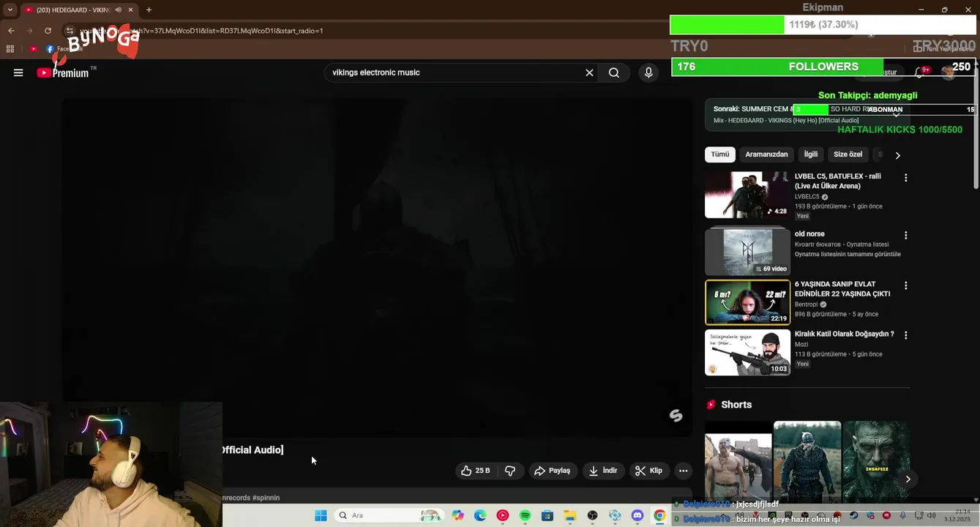This screenshot has width=980, height=527.
Task: Open the LVBELC5 channel link
Action: (807, 197)
